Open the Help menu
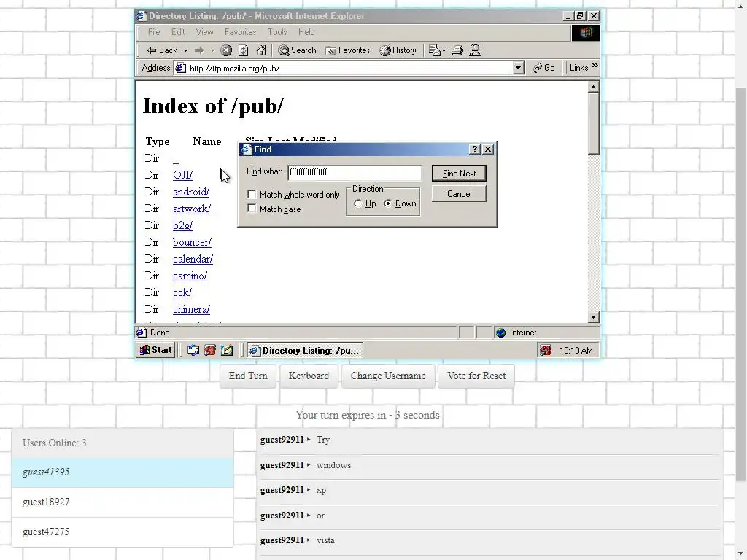Image resolution: width=747 pixels, height=560 pixels. pyautogui.click(x=306, y=32)
